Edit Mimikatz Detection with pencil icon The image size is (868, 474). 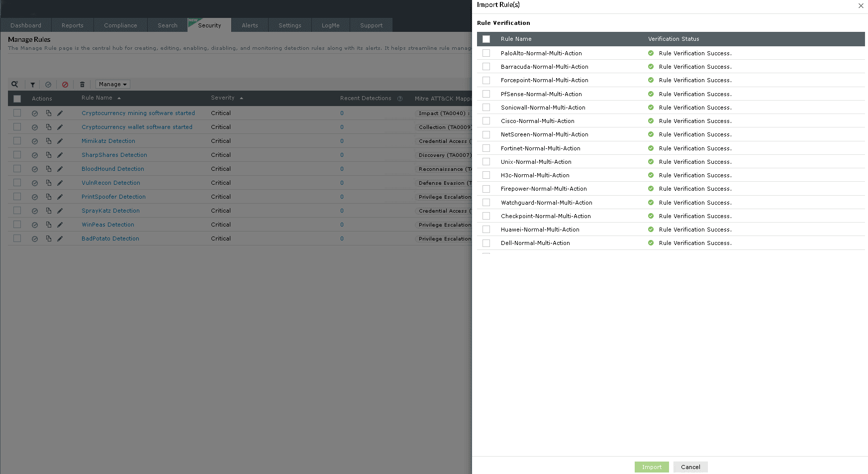pyautogui.click(x=60, y=141)
